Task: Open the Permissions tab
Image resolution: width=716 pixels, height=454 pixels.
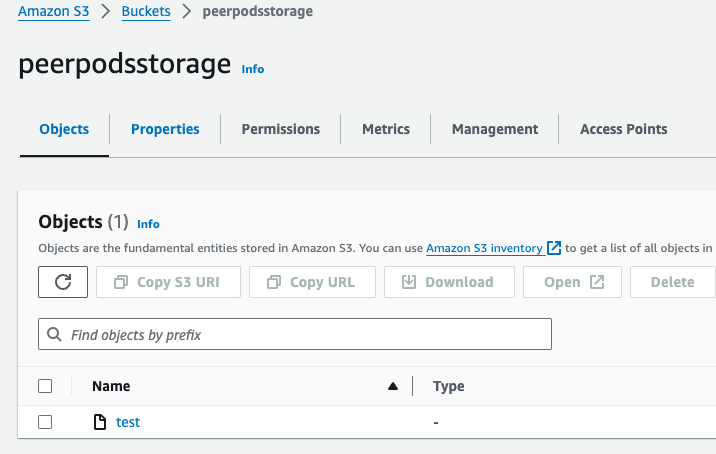Action: 281,129
